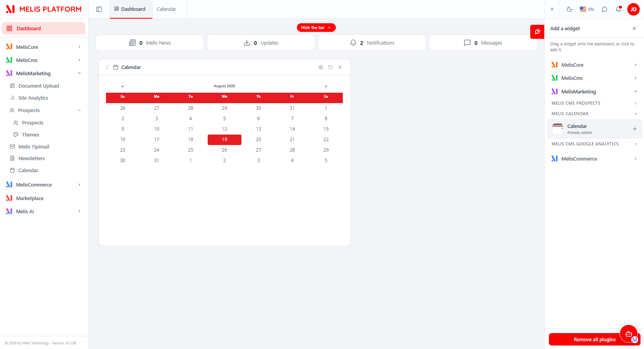
Task: Click Melis News newspaper icon
Action: coord(132,43)
